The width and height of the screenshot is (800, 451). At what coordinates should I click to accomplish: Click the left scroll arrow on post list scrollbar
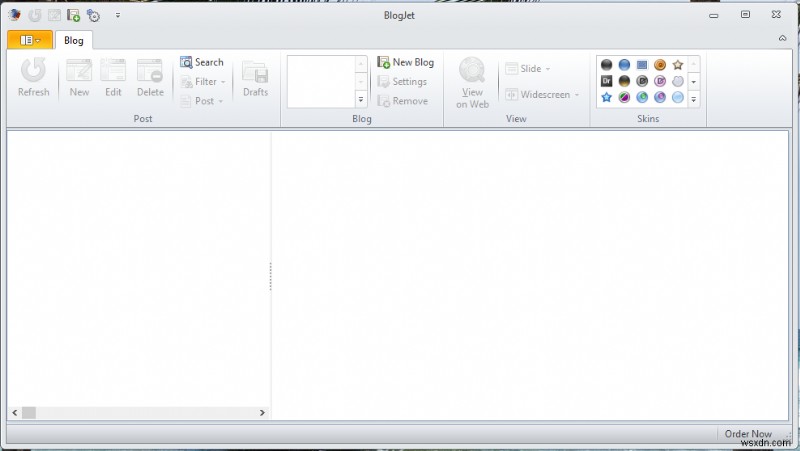tap(15, 413)
